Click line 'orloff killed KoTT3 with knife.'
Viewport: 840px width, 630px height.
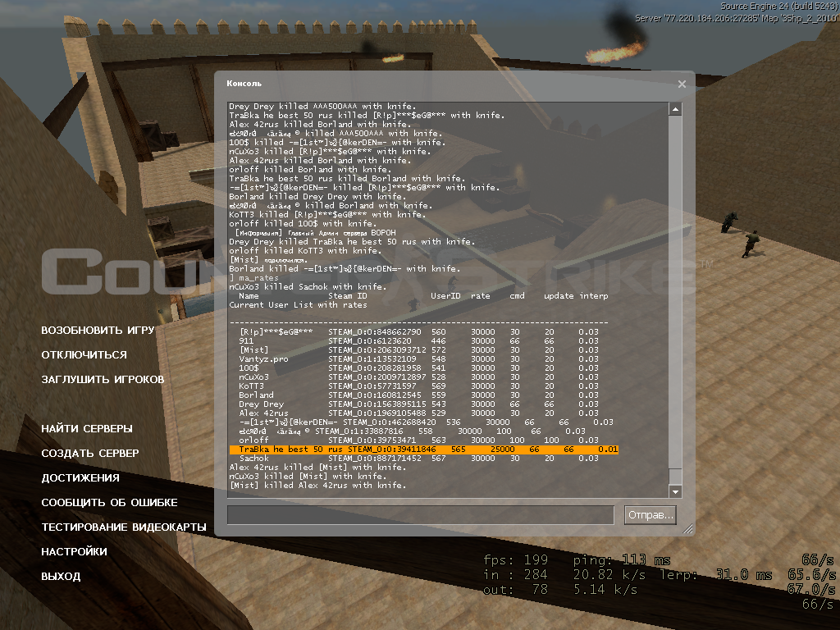[305, 251]
